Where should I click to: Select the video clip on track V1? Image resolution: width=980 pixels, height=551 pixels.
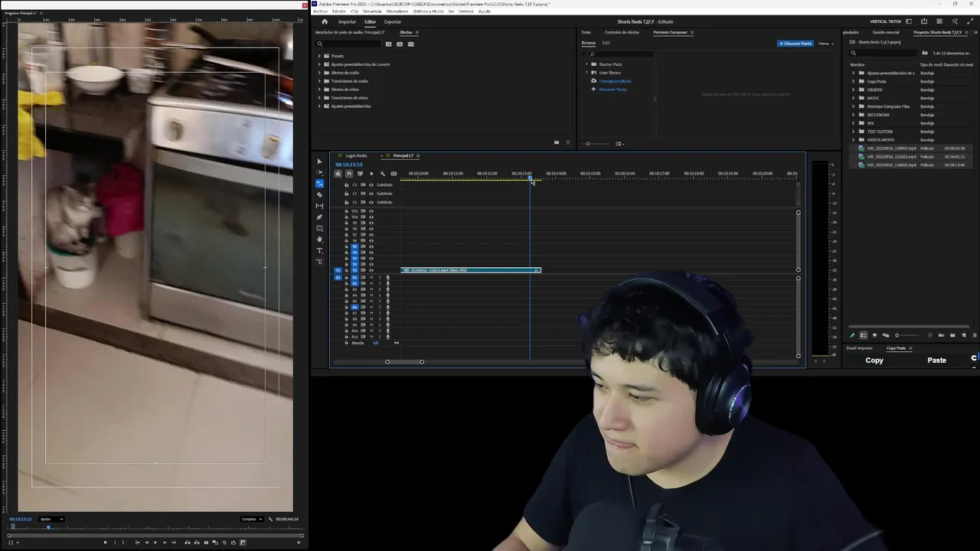point(471,270)
